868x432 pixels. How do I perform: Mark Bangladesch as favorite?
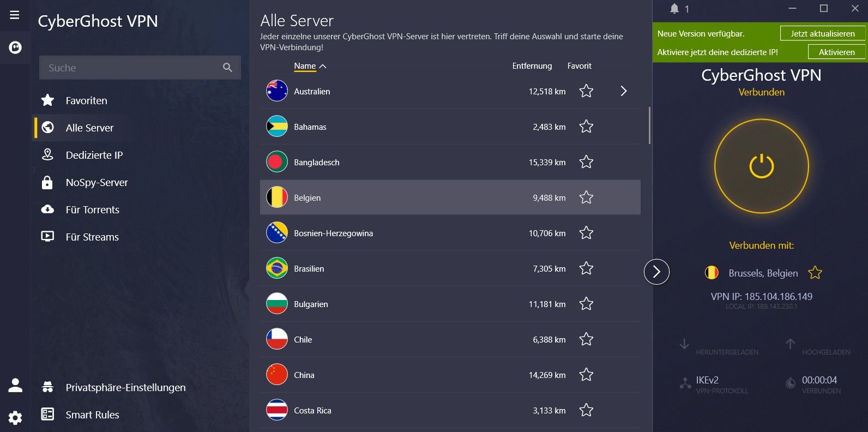[586, 162]
